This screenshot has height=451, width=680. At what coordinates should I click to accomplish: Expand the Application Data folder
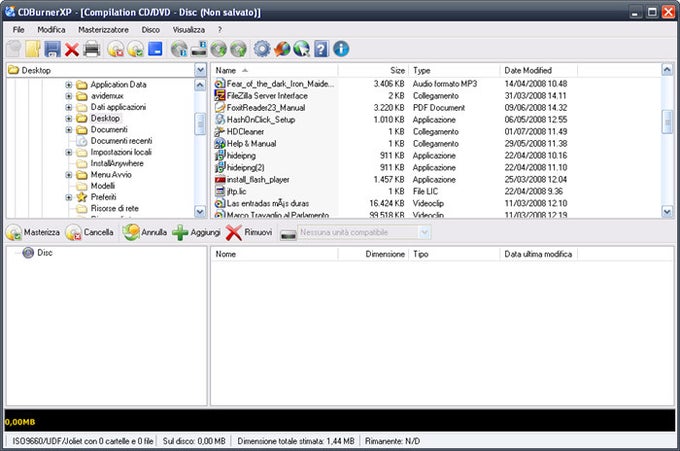coord(69,85)
